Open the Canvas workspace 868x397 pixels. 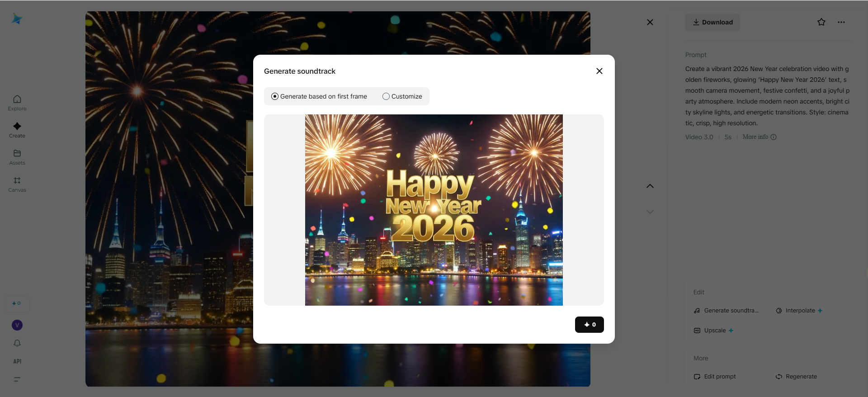17,184
